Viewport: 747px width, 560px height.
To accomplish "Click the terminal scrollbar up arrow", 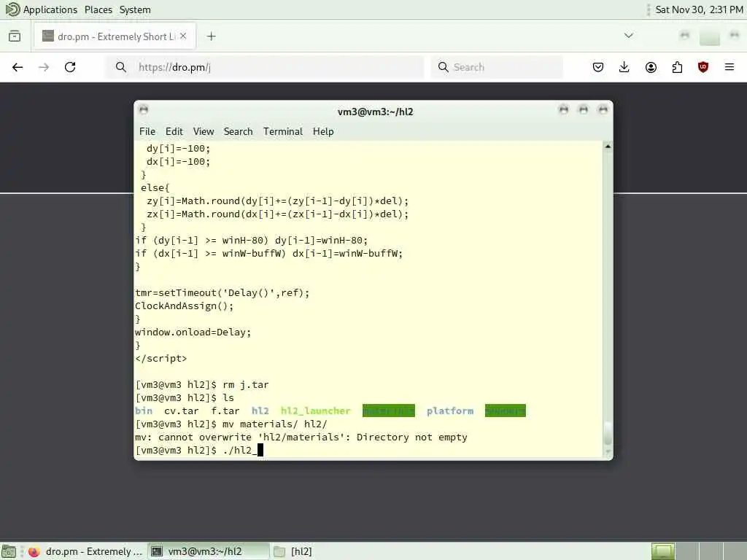I will tap(608, 146).
